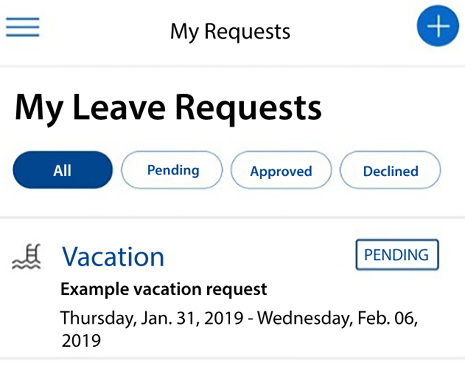The width and height of the screenshot is (465, 369).
Task: View only pending leave requests
Action: click(172, 170)
